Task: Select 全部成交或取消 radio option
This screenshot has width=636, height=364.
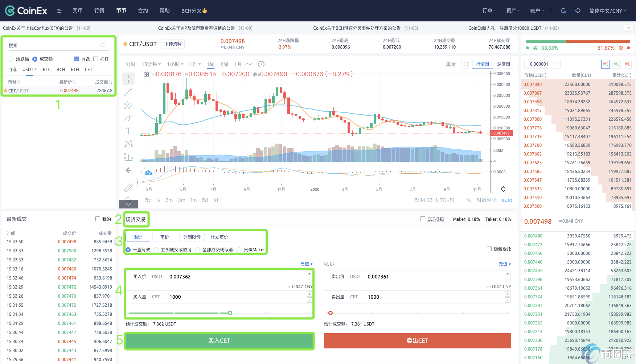Action: pyautogui.click(x=198, y=250)
